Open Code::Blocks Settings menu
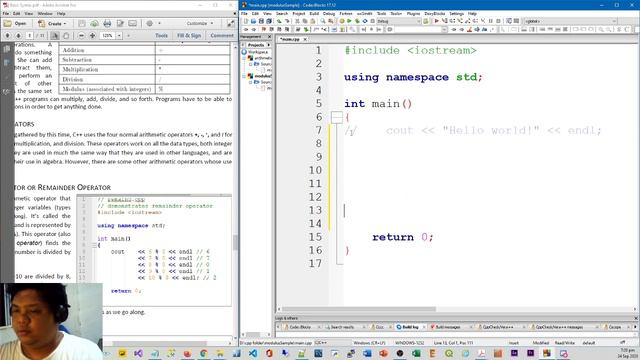 pyautogui.click(x=456, y=13)
